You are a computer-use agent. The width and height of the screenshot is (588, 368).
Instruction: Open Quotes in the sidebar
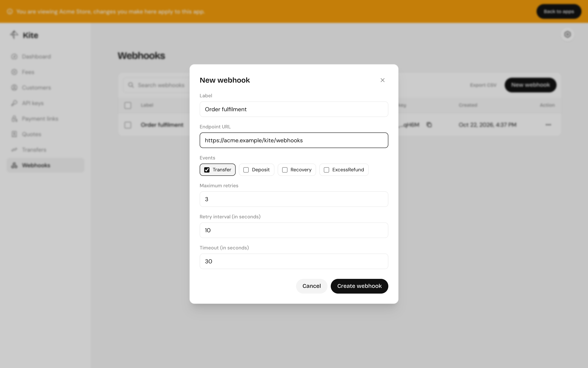[46, 134]
